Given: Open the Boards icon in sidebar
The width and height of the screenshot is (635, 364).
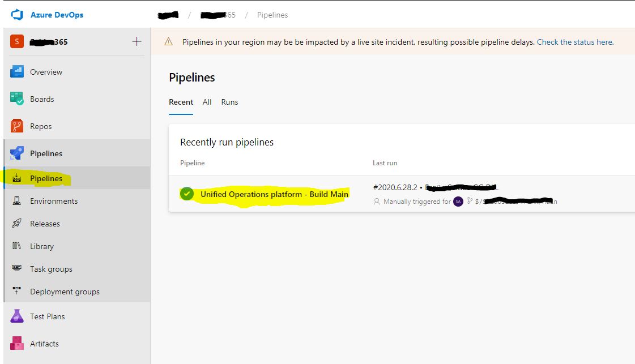Looking at the screenshot, I should point(17,99).
